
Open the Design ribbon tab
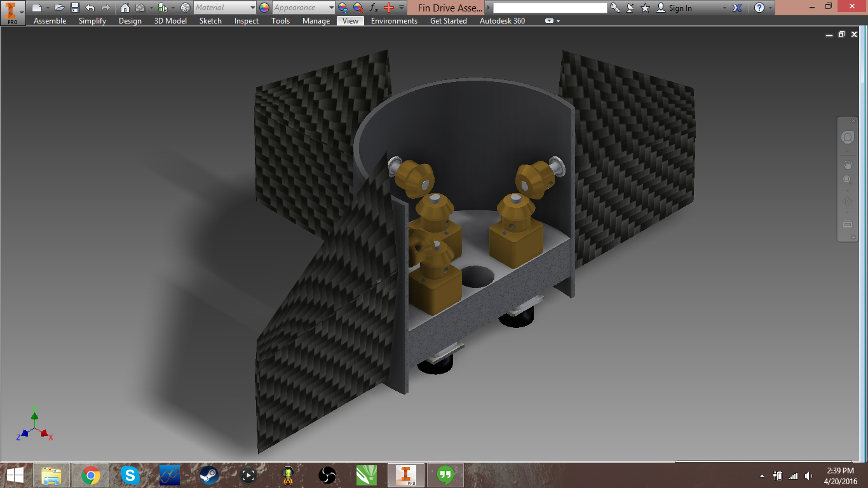[x=130, y=21]
